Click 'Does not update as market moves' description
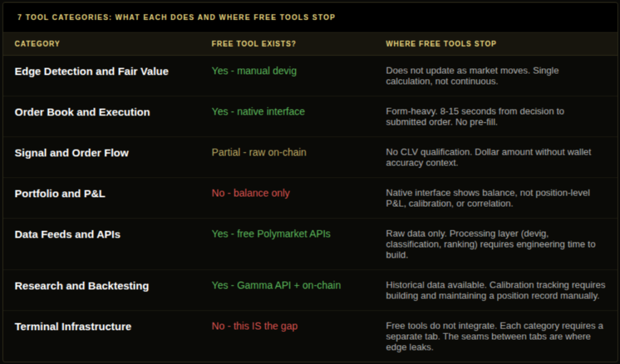Viewport: 620px width, 364px height. (472, 76)
